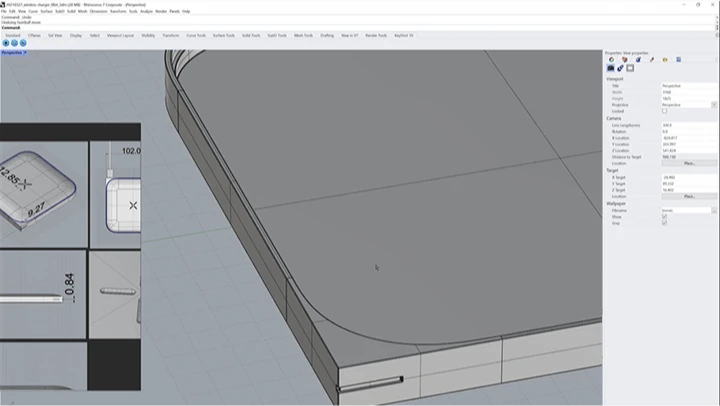The image size is (720, 406).
Task: Open the Properties panel color wheel tab
Action: click(x=612, y=59)
